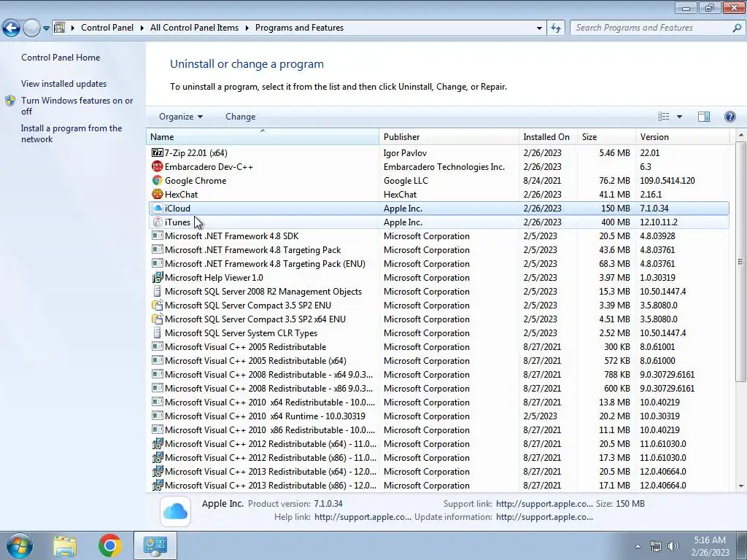Expand the address bar history dropdown
747x560 pixels.
tap(539, 28)
